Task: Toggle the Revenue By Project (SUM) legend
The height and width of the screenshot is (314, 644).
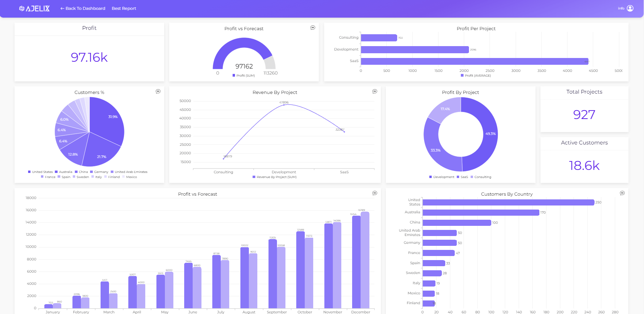Action: pos(275,177)
